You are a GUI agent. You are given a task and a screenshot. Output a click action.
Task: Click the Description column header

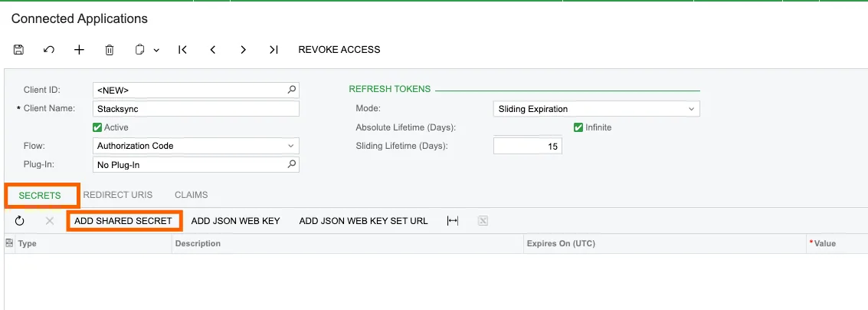[x=348, y=243]
